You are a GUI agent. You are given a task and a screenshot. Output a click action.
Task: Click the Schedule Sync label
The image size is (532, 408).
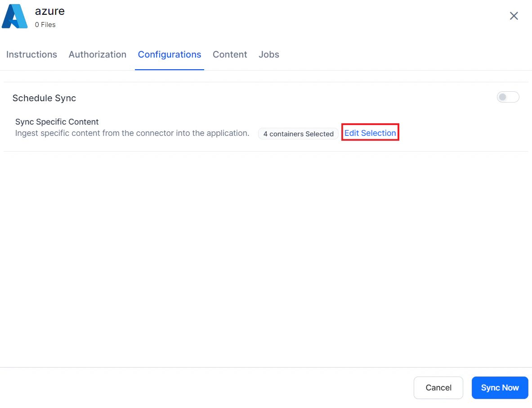coord(44,98)
